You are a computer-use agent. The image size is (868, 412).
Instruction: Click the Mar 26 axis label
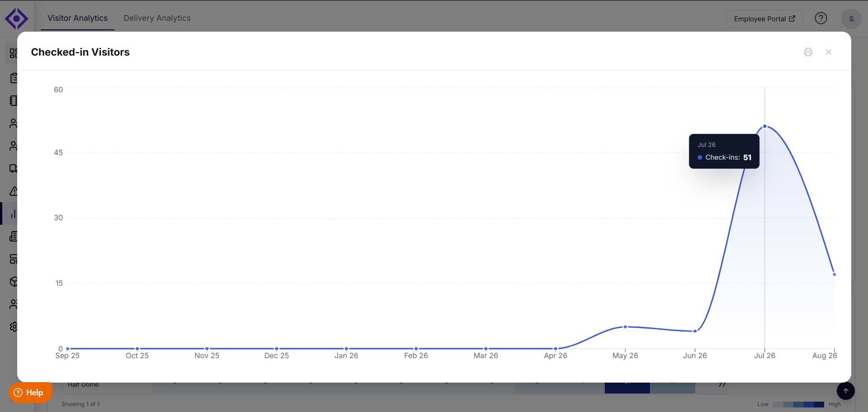coord(486,356)
